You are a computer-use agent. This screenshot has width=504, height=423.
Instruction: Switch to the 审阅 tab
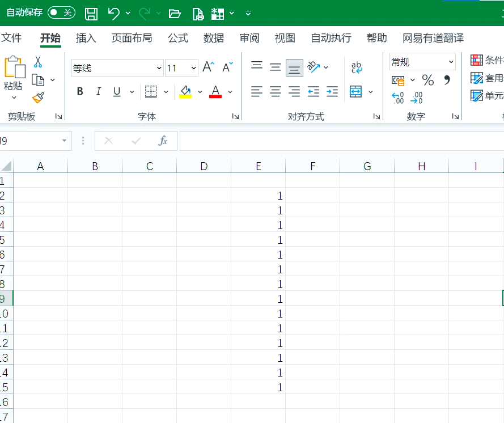click(x=249, y=38)
